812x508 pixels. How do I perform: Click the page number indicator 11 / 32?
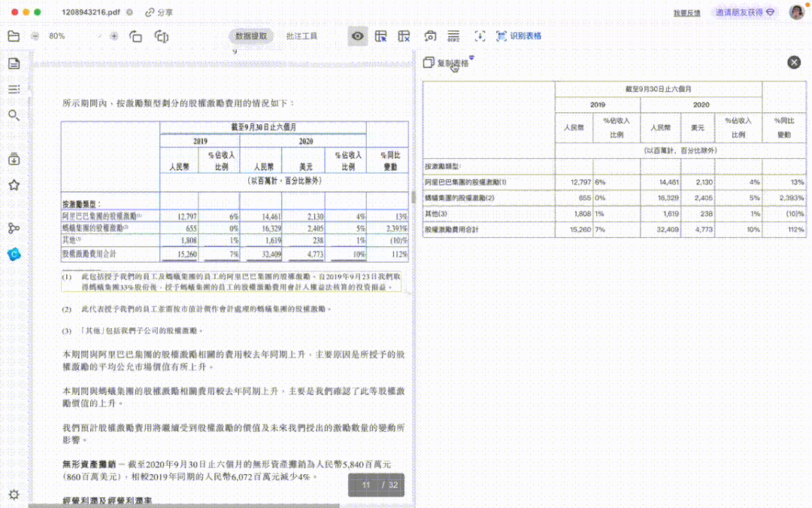click(377, 485)
